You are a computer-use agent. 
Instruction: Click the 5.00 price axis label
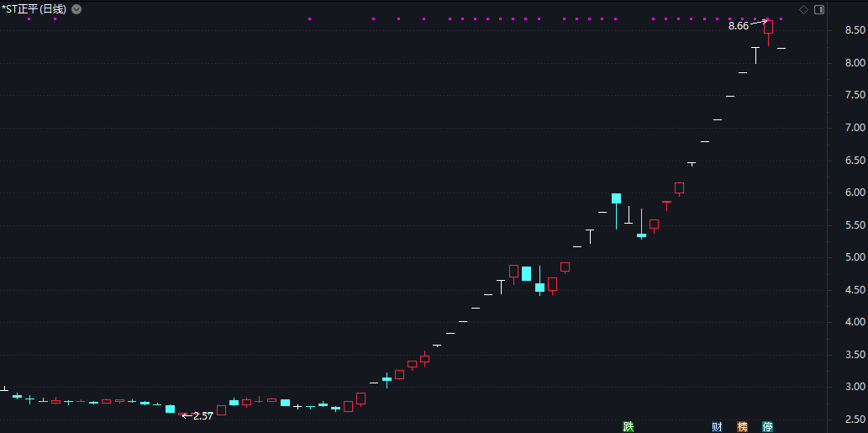coord(855,257)
